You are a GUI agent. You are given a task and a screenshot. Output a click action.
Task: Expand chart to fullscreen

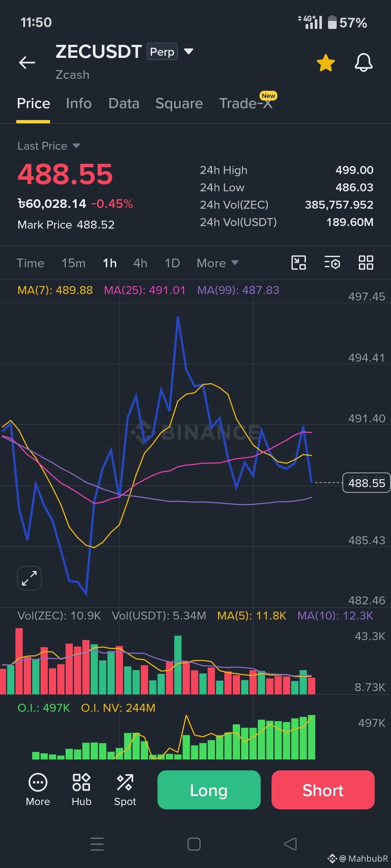(29, 578)
